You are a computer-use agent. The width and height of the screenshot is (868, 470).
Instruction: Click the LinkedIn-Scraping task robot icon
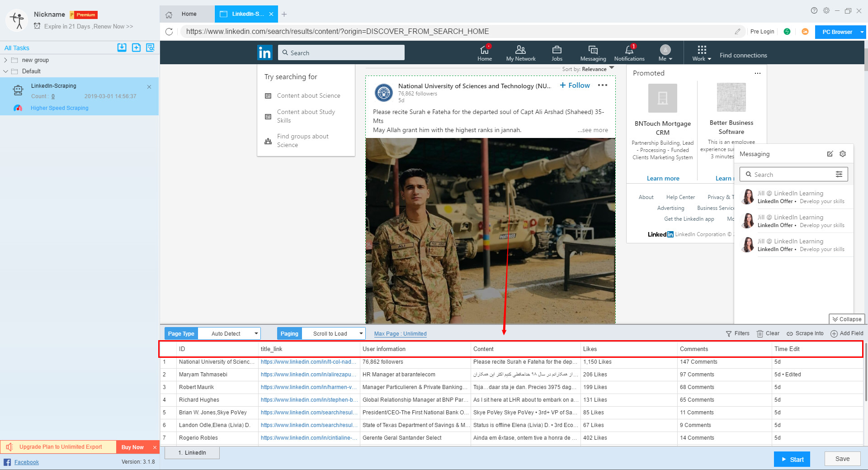[18, 90]
